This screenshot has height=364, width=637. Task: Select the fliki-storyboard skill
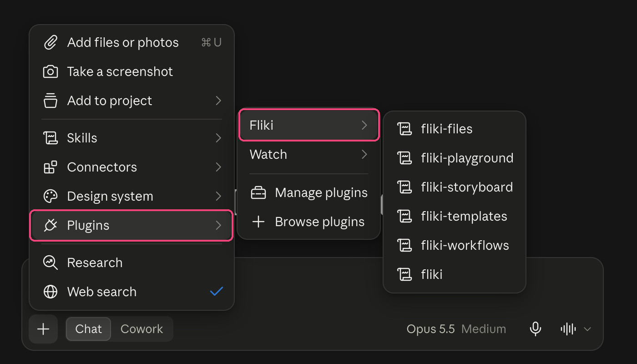point(455,187)
